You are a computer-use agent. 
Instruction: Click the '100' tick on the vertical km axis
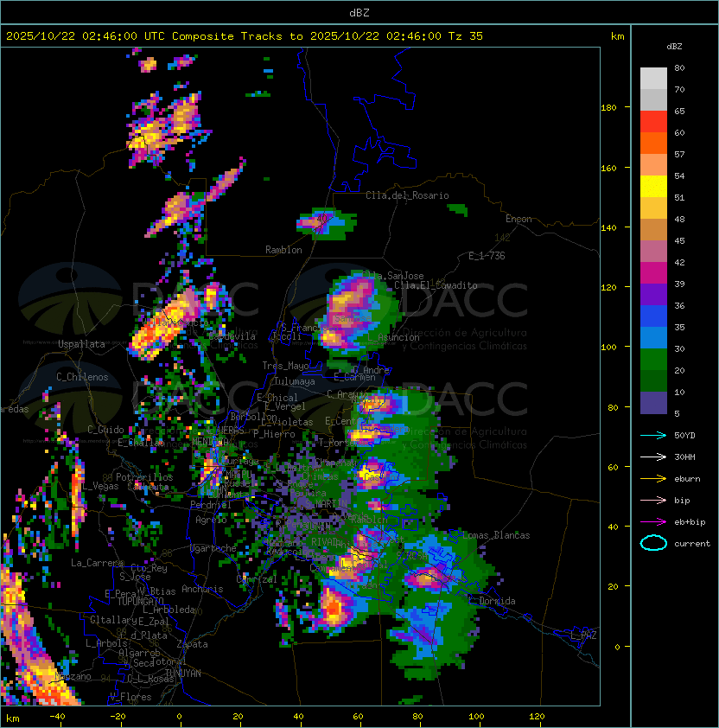coord(609,347)
